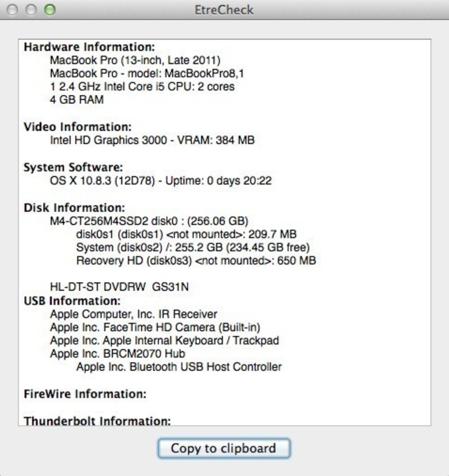The image size is (449, 476).
Task: Click the Bluetooth USB Host Controller line
Action: click(179, 367)
